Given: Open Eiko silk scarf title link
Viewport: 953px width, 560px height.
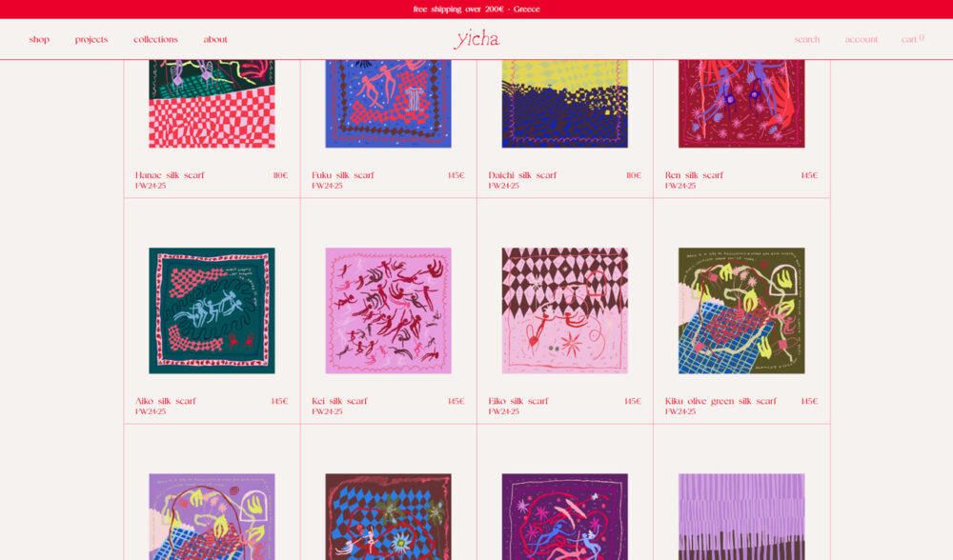Looking at the screenshot, I should 517,401.
